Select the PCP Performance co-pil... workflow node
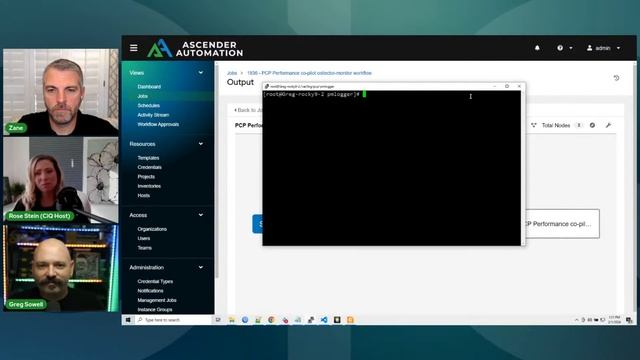Image resolution: width=640 pixels, height=360 pixels. point(562,224)
